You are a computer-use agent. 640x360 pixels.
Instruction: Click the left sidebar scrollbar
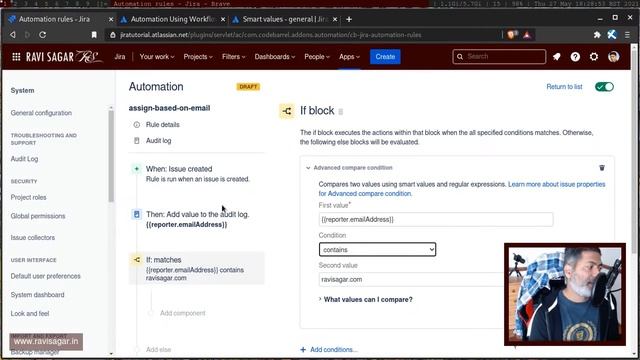(111, 155)
